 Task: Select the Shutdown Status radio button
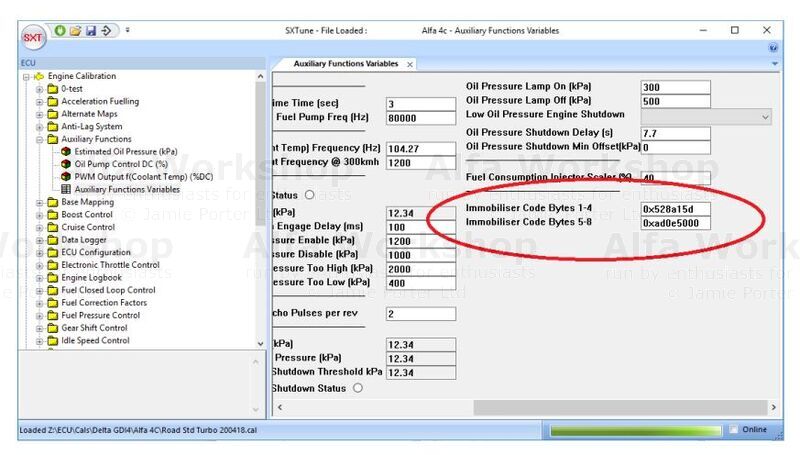click(357, 388)
